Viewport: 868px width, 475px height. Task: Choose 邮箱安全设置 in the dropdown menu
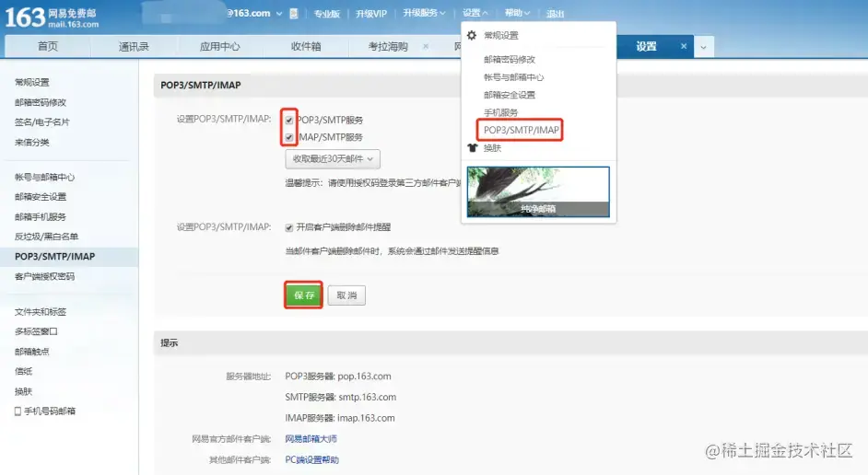[x=510, y=95]
